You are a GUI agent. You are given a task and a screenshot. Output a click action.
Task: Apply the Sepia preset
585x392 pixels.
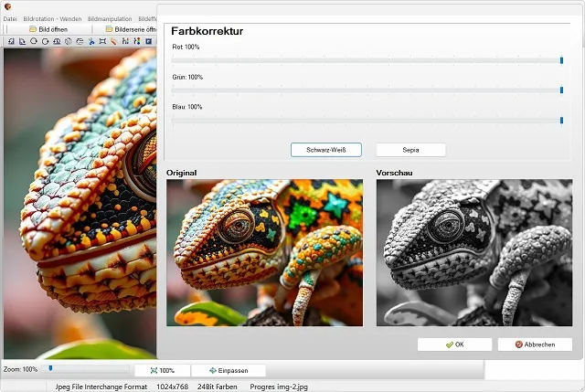pos(410,150)
